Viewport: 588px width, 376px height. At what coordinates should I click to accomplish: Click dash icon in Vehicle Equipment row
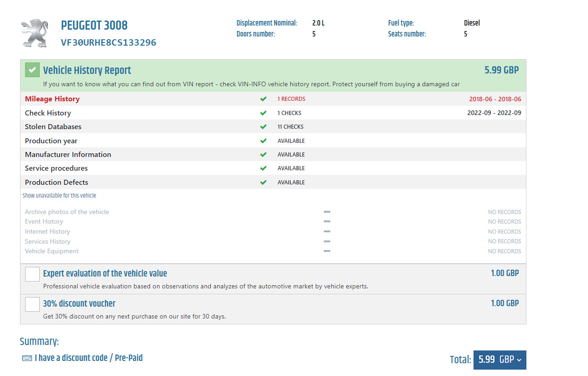(x=327, y=251)
